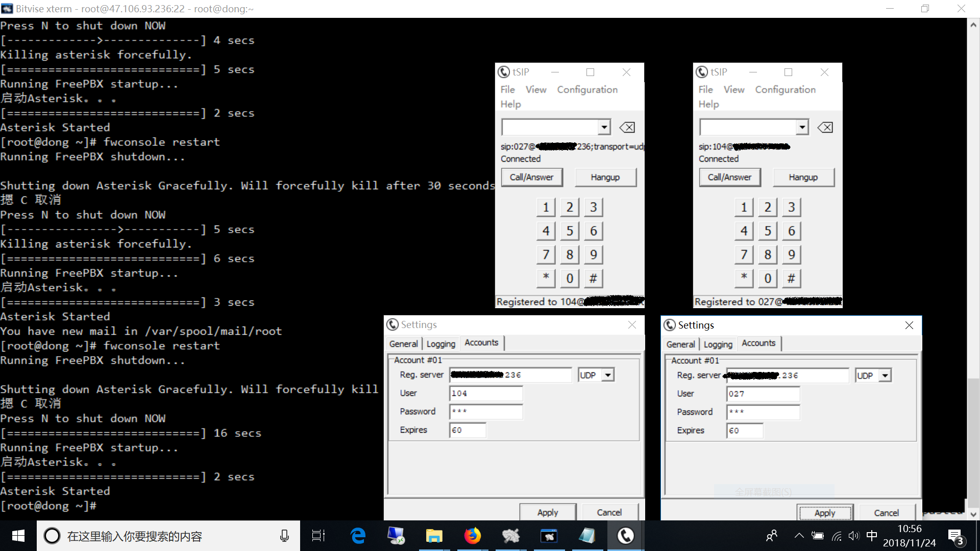This screenshot has width=980, height=551.
Task: Select Accounts tab in right Settings
Action: pyautogui.click(x=758, y=343)
